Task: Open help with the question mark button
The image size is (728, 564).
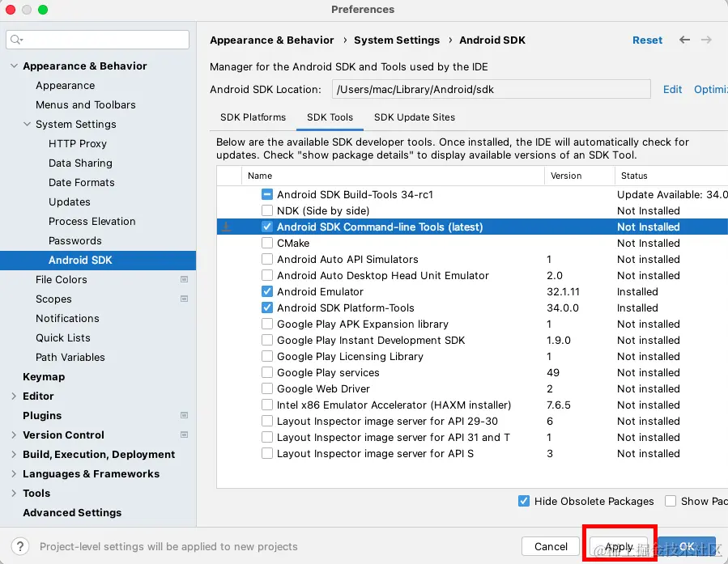Action: (x=22, y=547)
